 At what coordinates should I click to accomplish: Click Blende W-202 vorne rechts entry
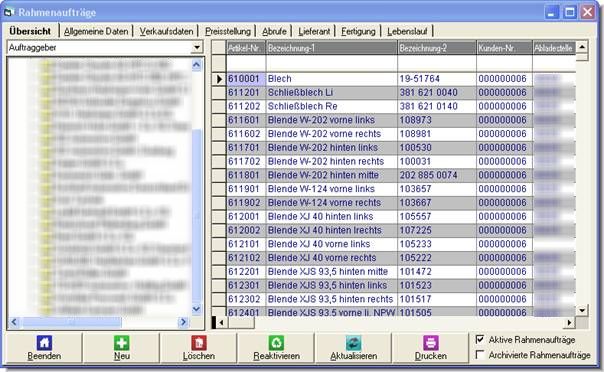pyautogui.click(x=332, y=134)
